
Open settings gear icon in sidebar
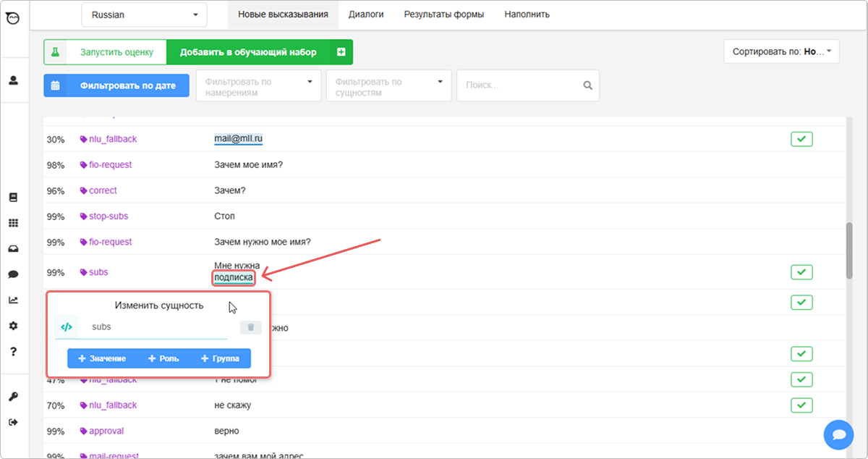(13, 326)
